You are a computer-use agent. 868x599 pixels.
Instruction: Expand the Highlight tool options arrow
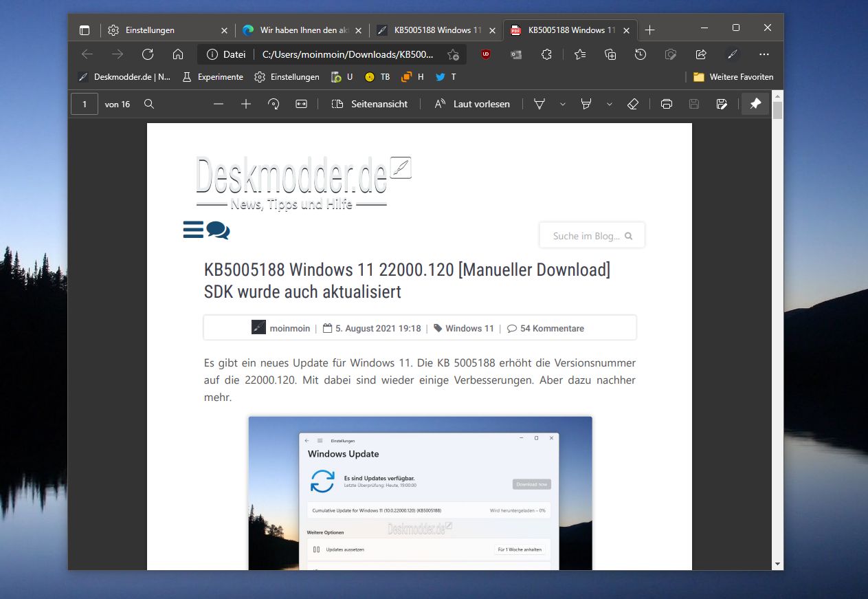[x=609, y=104]
